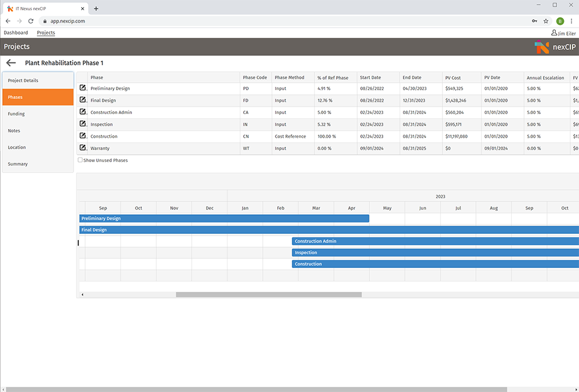The height and width of the screenshot is (392, 579).
Task: Bookmark this page with star icon
Action: (546, 21)
